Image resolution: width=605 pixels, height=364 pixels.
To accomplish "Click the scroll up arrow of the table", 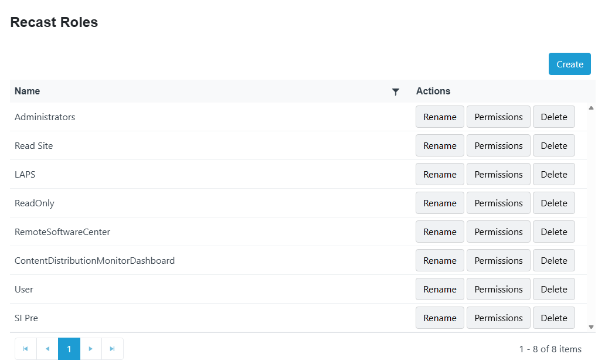I will [591, 108].
